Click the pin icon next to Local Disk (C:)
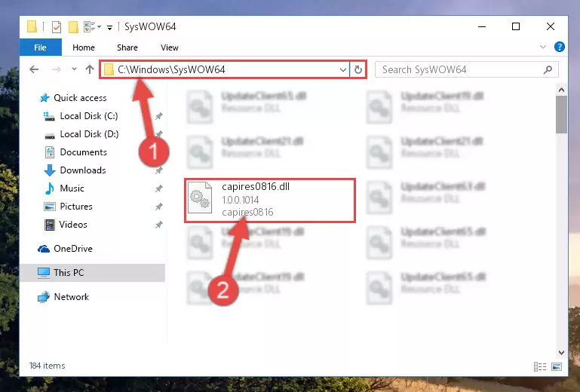Screen dimensions: 580x392 tap(158, 117)
